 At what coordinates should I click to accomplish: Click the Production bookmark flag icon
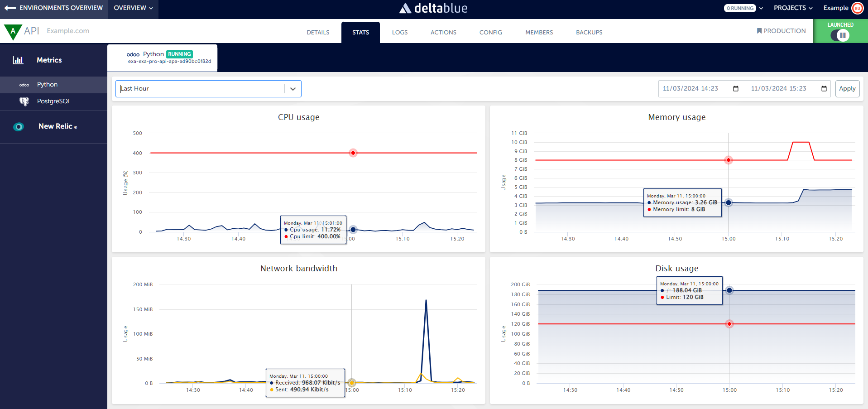tap(759, 31)
